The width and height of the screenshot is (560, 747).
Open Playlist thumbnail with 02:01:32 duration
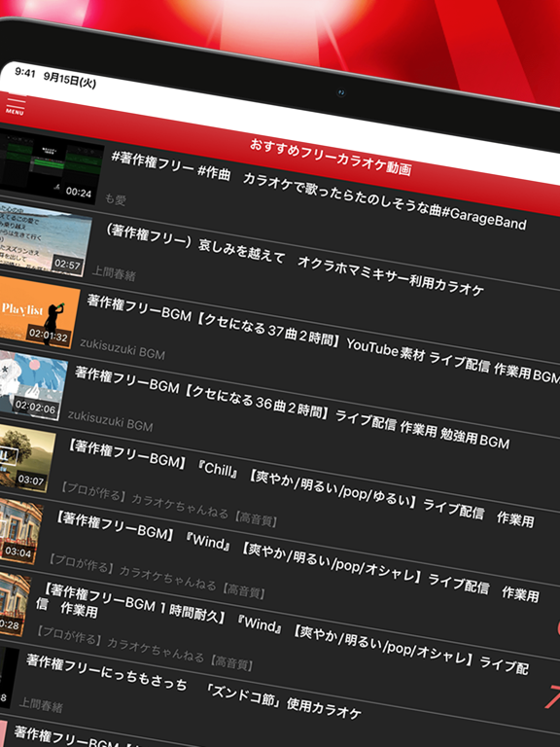click(40, 312)
